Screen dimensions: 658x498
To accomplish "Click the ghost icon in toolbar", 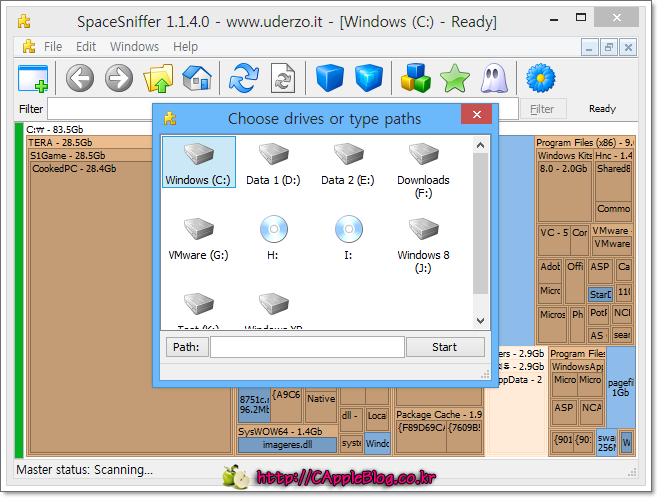I will [x=494, y=78].
